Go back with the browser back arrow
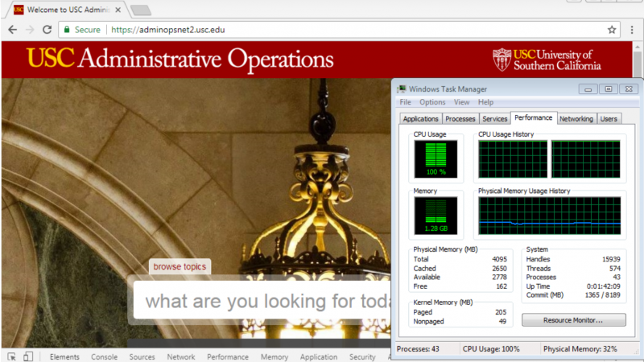This screenshot has width=644, height=362. [x=13, y=30]
